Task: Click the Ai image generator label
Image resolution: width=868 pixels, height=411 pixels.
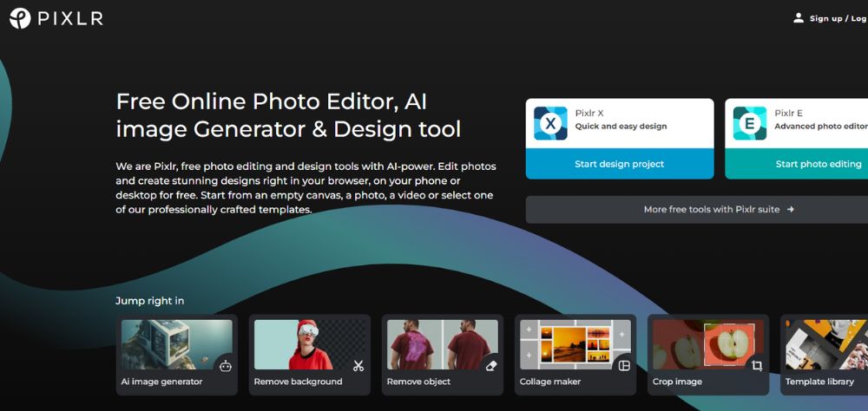Action: point(161,382)
